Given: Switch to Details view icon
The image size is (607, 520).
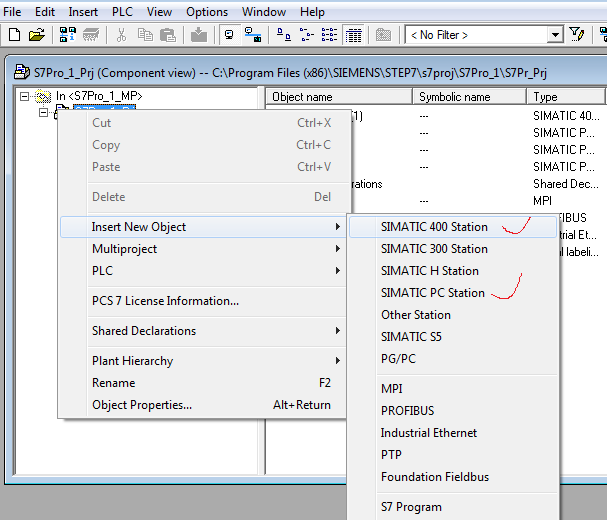Looking at the screenshot, I should coord(353,35).
